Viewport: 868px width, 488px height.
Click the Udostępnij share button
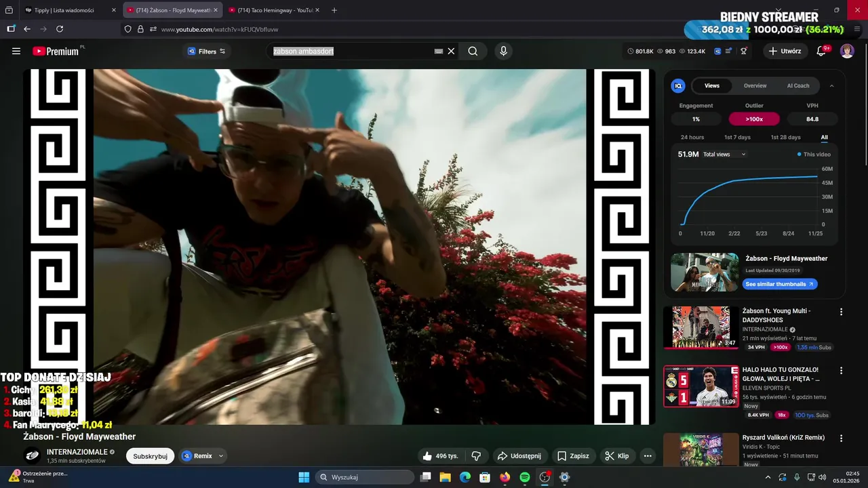[519, 456]
